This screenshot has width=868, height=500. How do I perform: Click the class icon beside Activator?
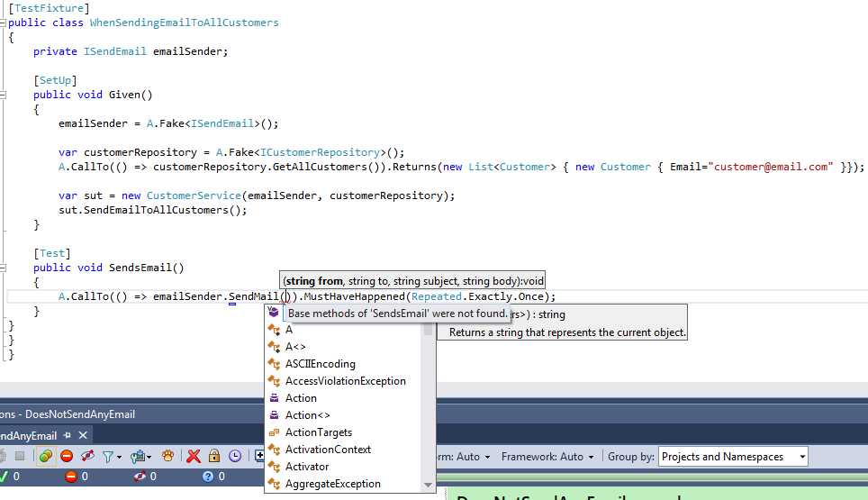click(274, 467)
